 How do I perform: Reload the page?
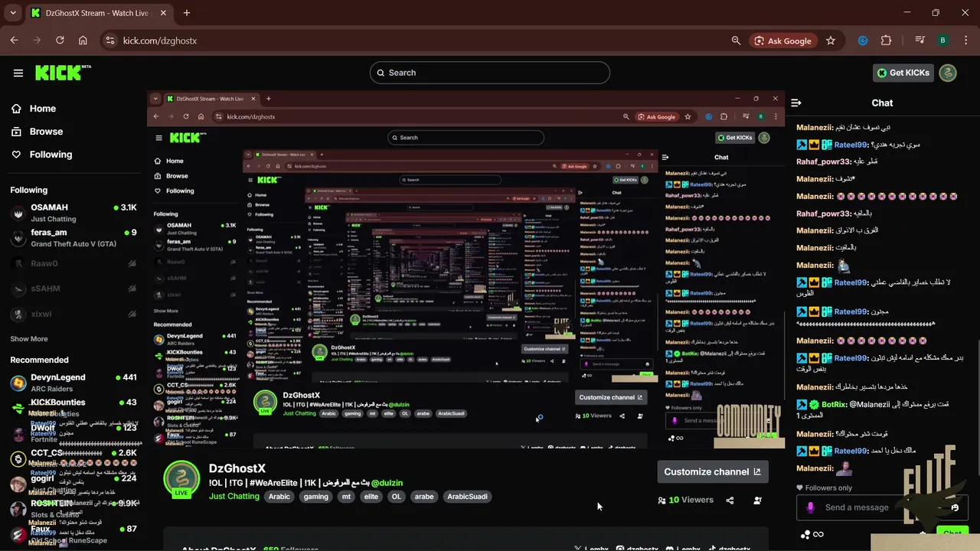tap(59, 41)
